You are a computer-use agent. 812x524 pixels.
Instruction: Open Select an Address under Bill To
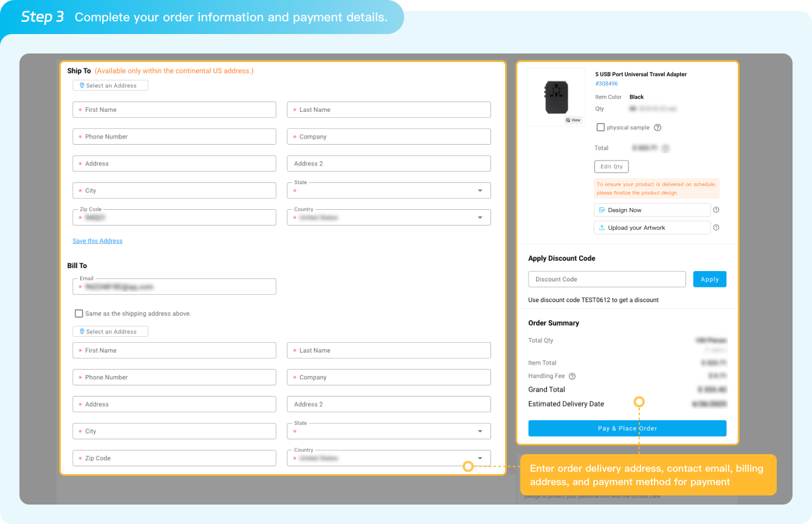(x=110, y=332)
